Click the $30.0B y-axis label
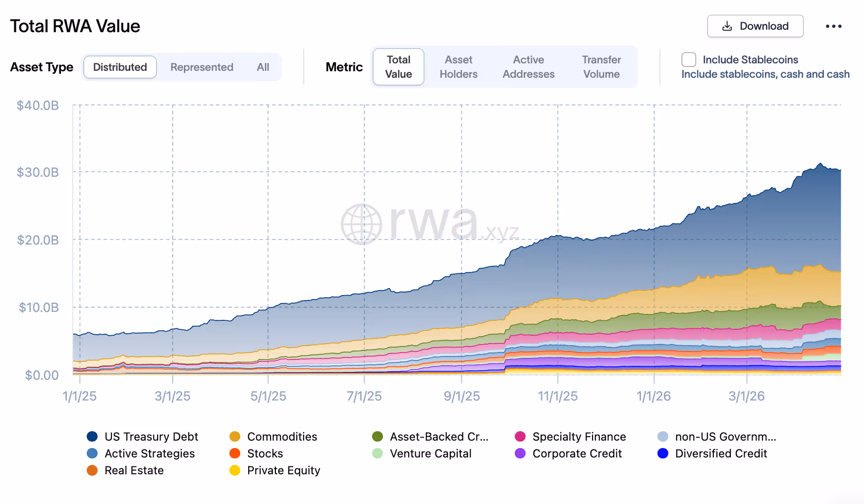Image resolution: width=864 pixels, height=504 pixels. (38, 172)
